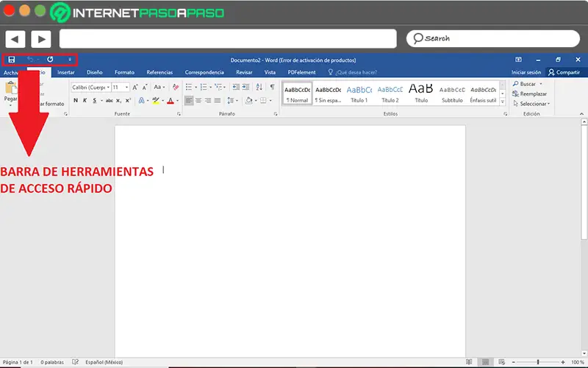Click Página 1 de 1 in status bar
588x368 pixels.
click(18, 362)
